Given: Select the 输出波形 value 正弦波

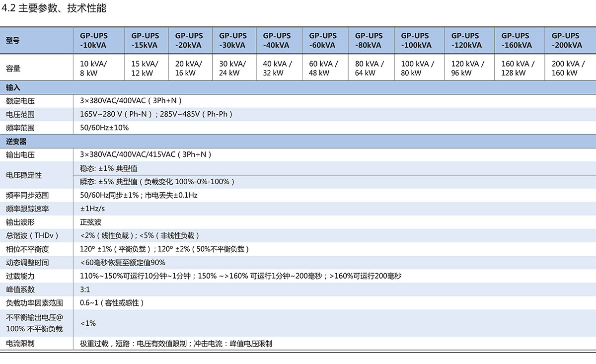Looking at the screenshot, I should pyautogui.click(x=91, y=222).
